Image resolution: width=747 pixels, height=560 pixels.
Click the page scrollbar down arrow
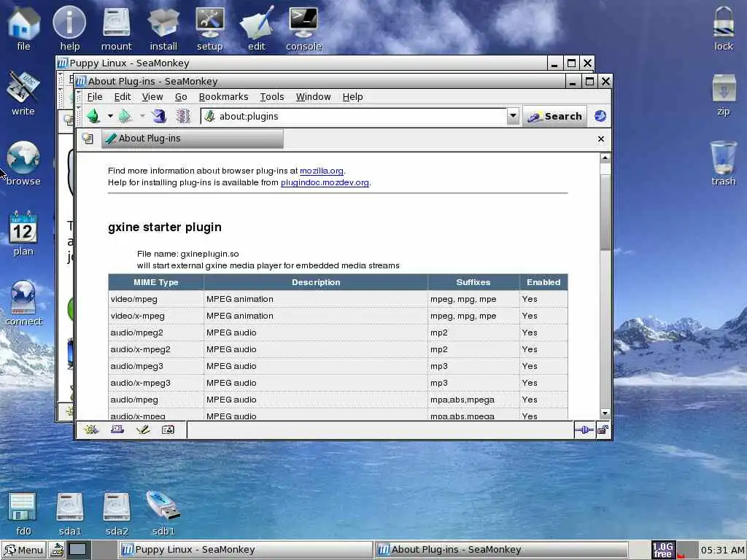[605, 413]
